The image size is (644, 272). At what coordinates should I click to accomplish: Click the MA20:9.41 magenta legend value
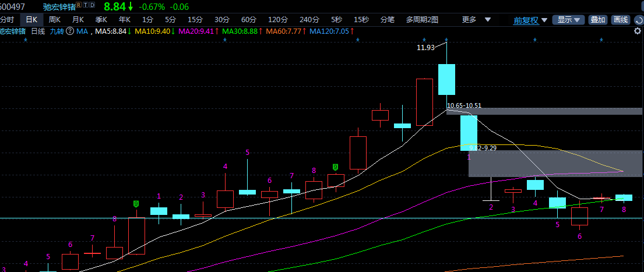coord(196,31)
